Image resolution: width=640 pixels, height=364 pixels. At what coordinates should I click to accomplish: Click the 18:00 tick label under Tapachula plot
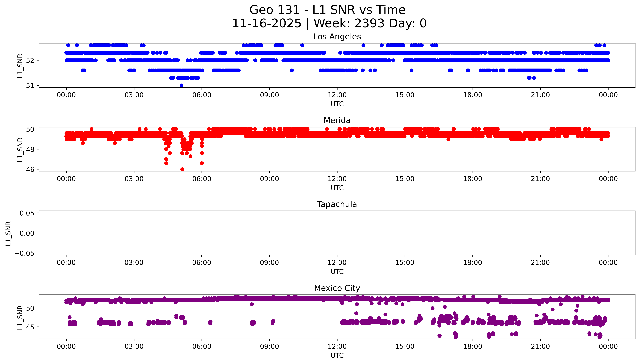pyautogui.click(x=473, y=263)
